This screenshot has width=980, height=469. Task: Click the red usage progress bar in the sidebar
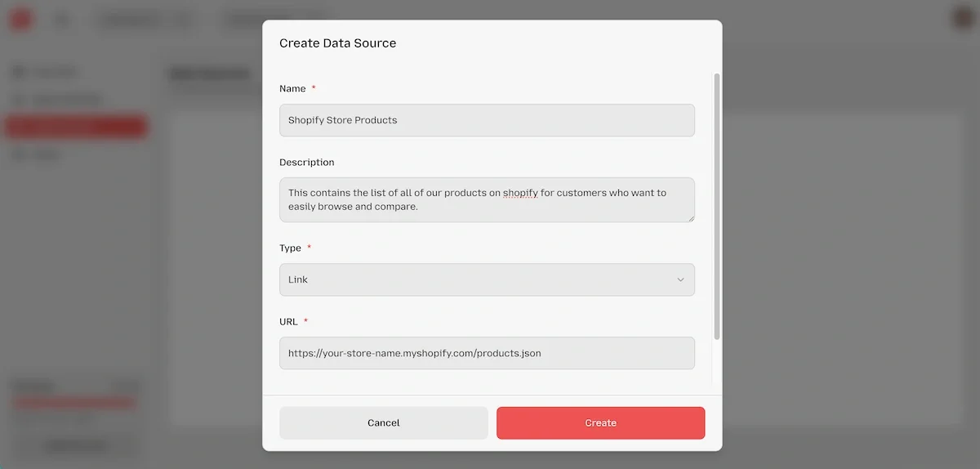coord(74,402)
